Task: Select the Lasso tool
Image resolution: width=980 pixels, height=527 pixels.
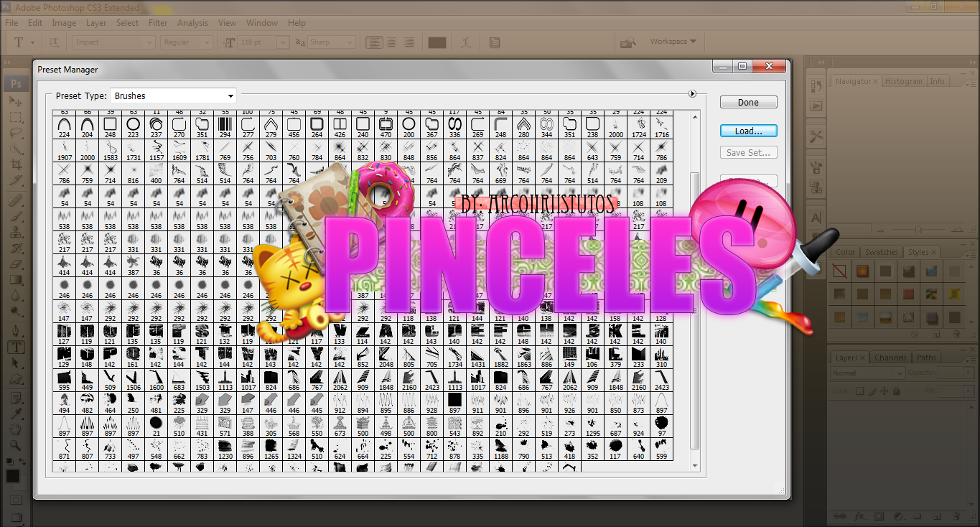Action: tap(15, 133)
